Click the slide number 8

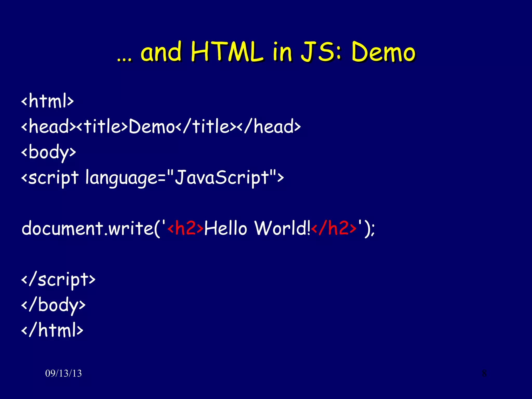(x=484, y=374)
